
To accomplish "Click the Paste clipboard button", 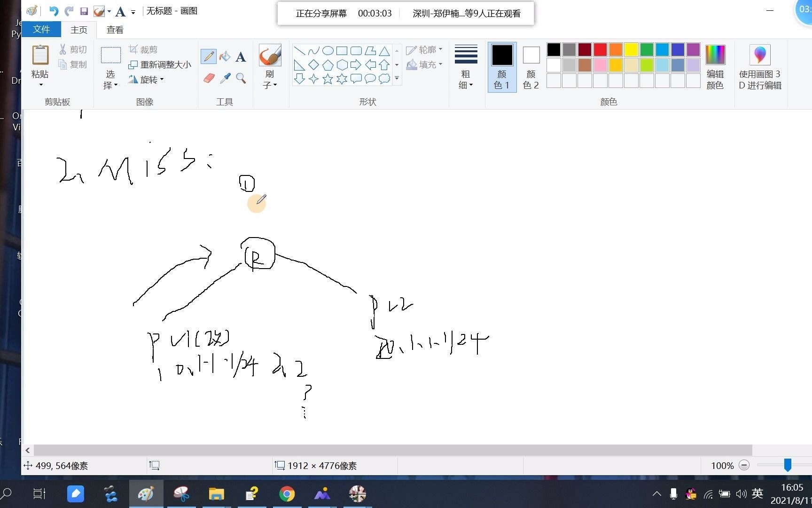I will coord(40,55).
